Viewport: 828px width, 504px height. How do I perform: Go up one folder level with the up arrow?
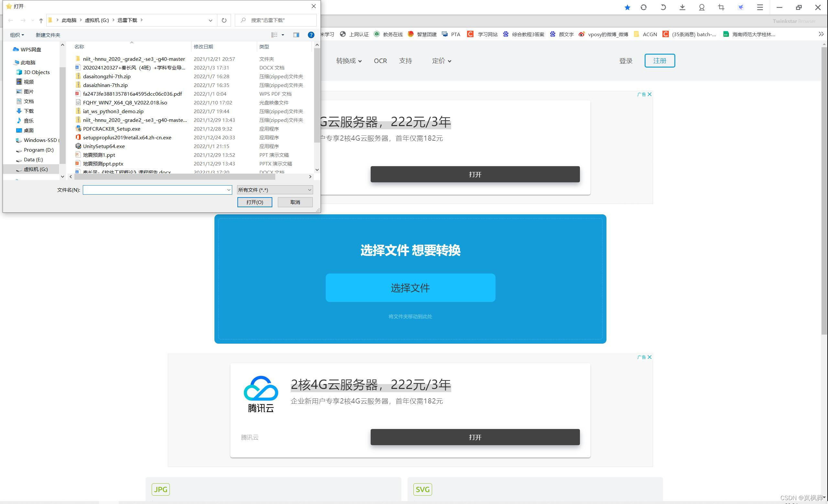point(41,20)
